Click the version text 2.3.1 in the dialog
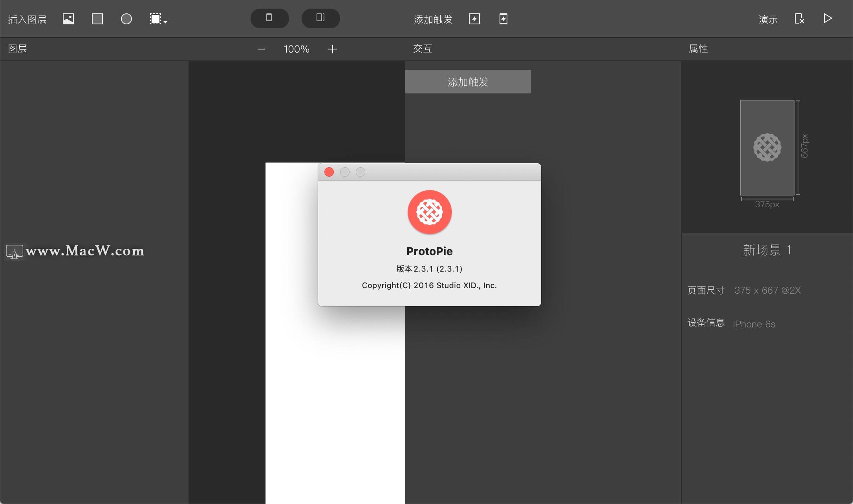Viewport: 853px width, 504px height. [x=429, y=268]
